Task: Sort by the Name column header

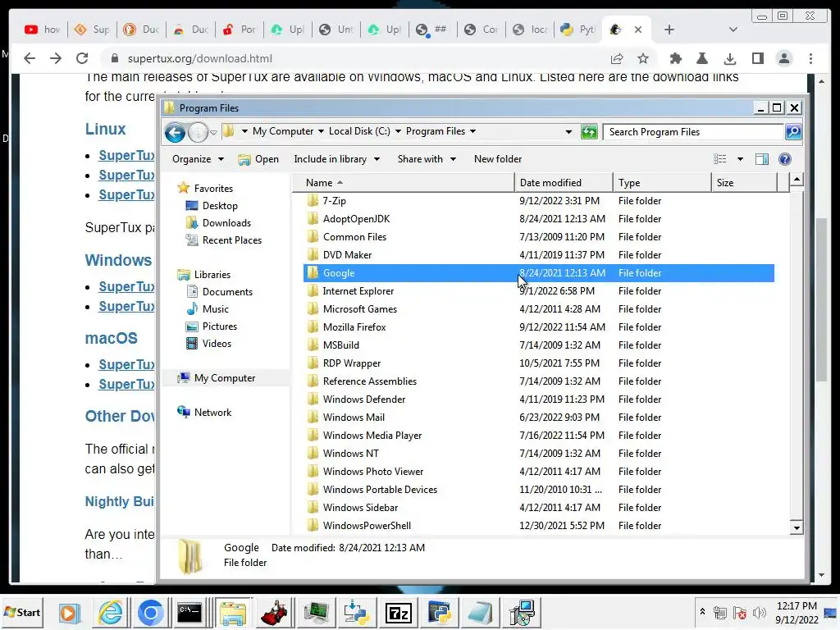Action: coord(404,183)
